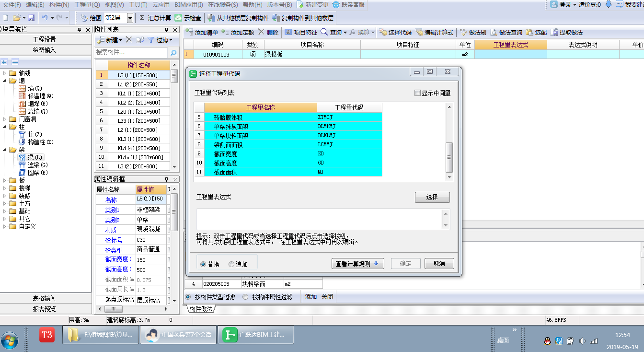Click 报表预览 navigation button
644x352 pixels.
click(45, 309)
